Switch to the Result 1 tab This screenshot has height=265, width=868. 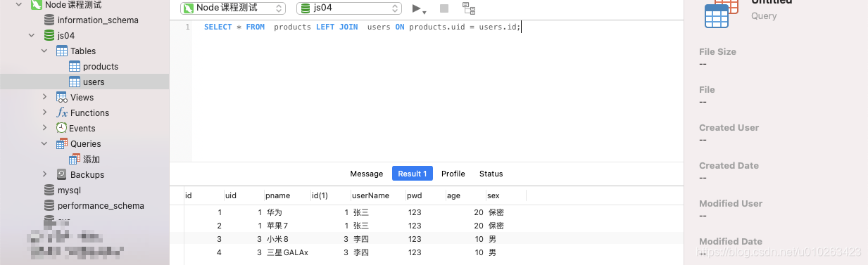point(413,174)
